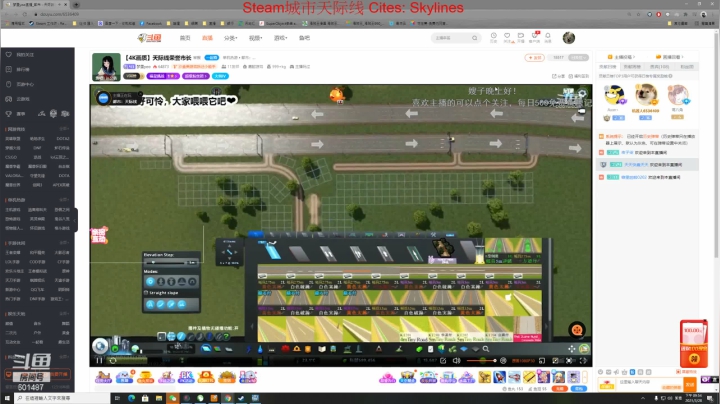Switch to 贡献日榜 tab
The image size is (720, 404).
[x=608, y=67]
